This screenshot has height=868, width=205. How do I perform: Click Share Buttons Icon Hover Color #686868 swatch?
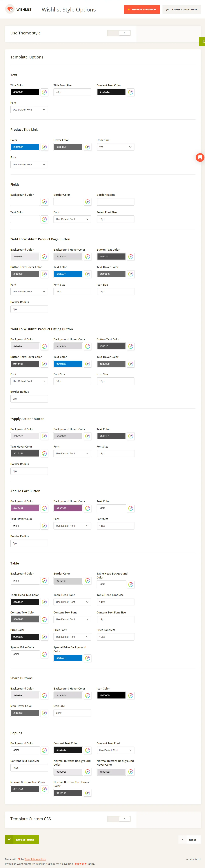25,713
